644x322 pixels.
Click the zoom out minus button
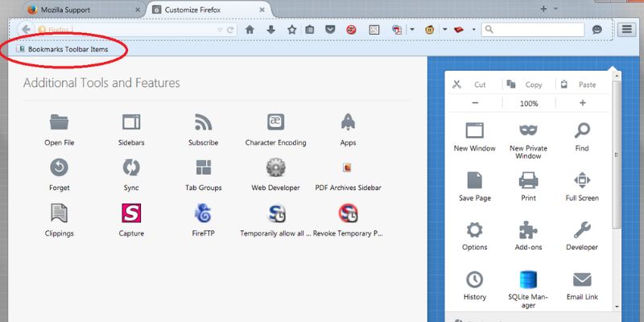[x=475, y=103]
